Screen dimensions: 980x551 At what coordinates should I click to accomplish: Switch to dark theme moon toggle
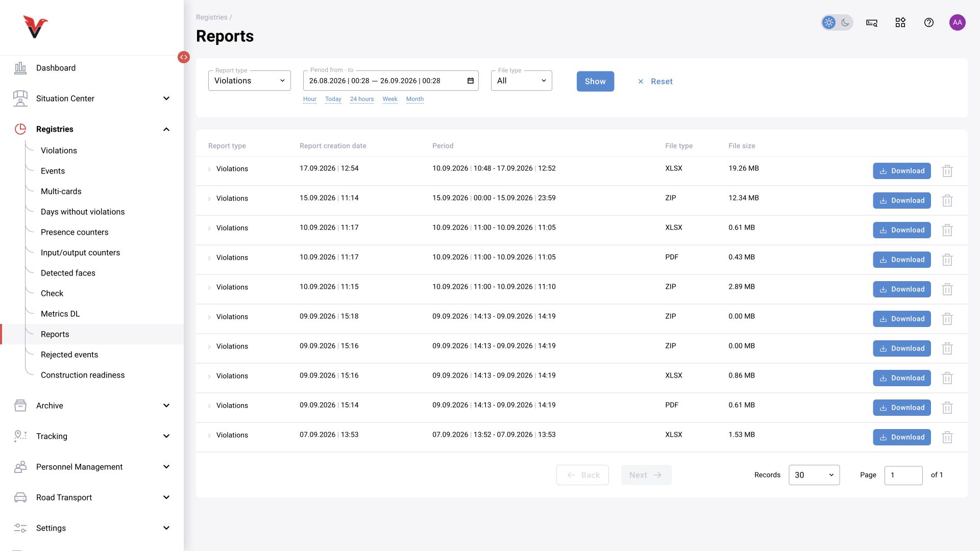(845, 22)
